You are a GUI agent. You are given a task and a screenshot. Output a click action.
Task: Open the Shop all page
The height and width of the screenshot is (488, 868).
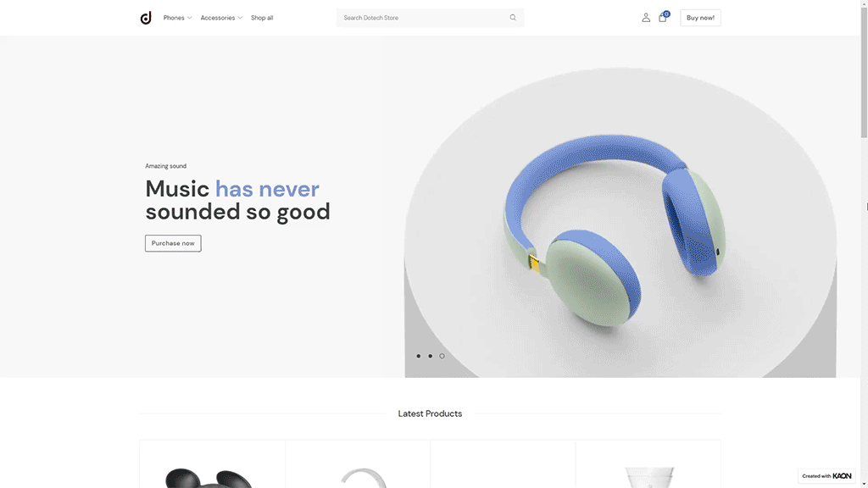click(262, 18)
